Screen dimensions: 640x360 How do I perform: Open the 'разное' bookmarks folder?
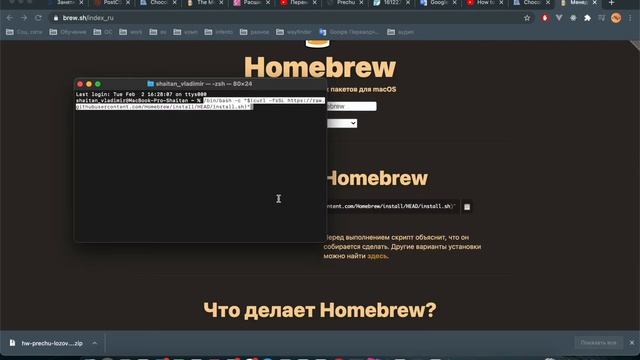pyautogui.click(x=254, y=32)
